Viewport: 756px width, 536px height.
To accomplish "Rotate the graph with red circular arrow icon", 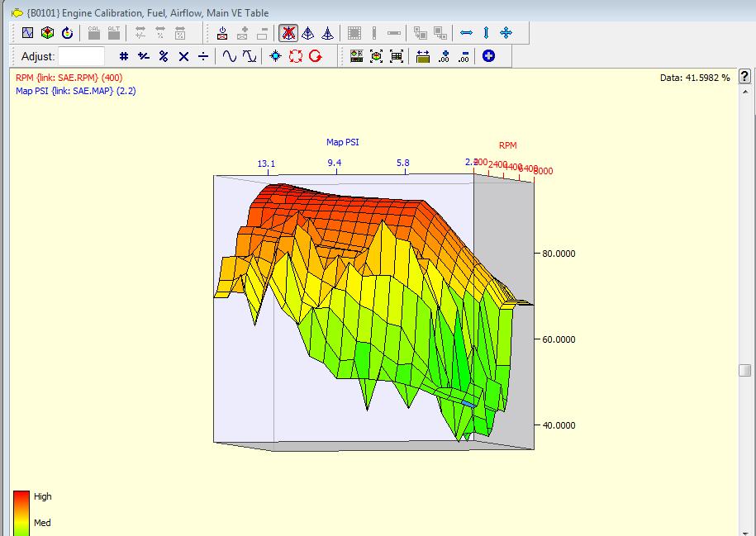I will [x=314, y=56].
